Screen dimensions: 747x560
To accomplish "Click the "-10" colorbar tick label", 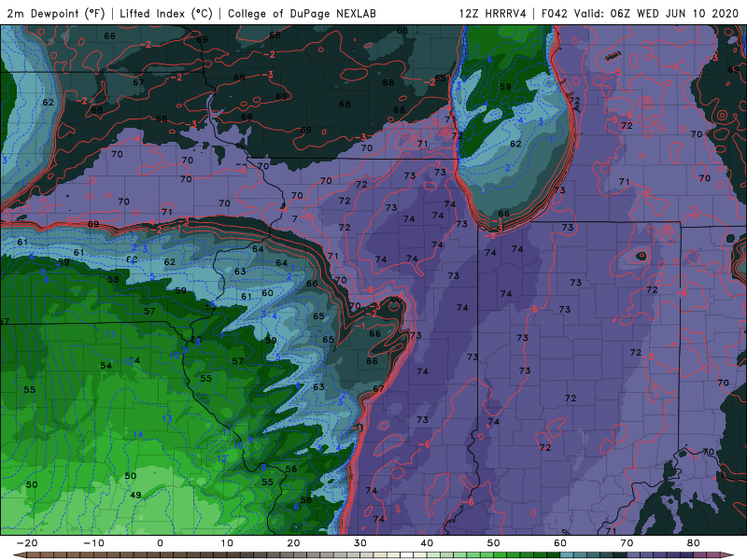I will 93,543.
